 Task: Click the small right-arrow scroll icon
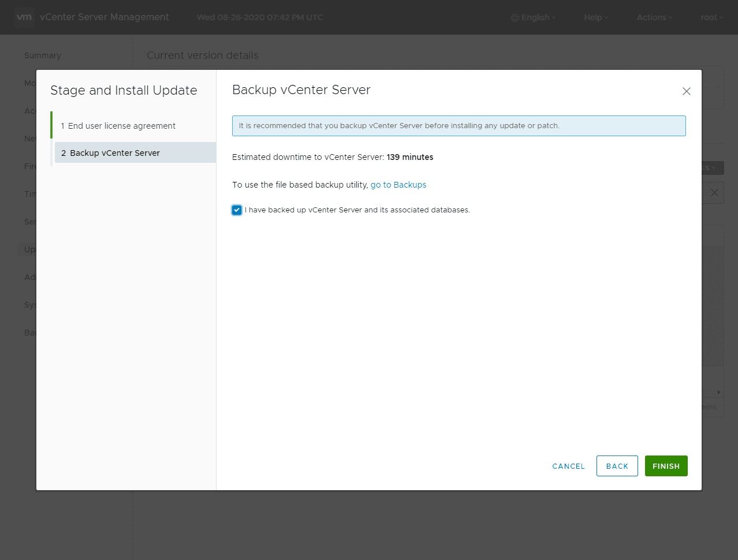[x=718, y=393]
